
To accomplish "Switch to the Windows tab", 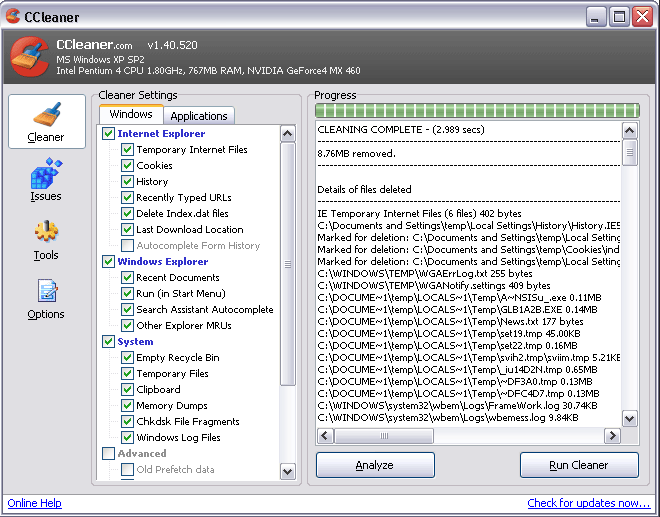I will 131,114.
